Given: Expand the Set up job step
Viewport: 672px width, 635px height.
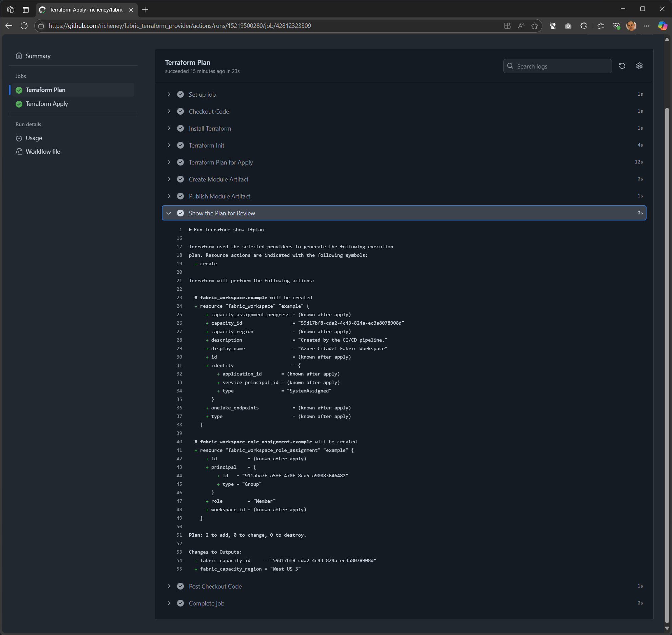Looking at the screenshot, I should (169, 94).
